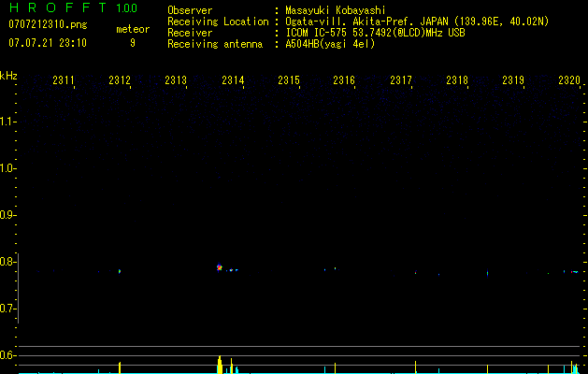
Task: Click the kHz axis unit label
Action: tap(8, 76)
